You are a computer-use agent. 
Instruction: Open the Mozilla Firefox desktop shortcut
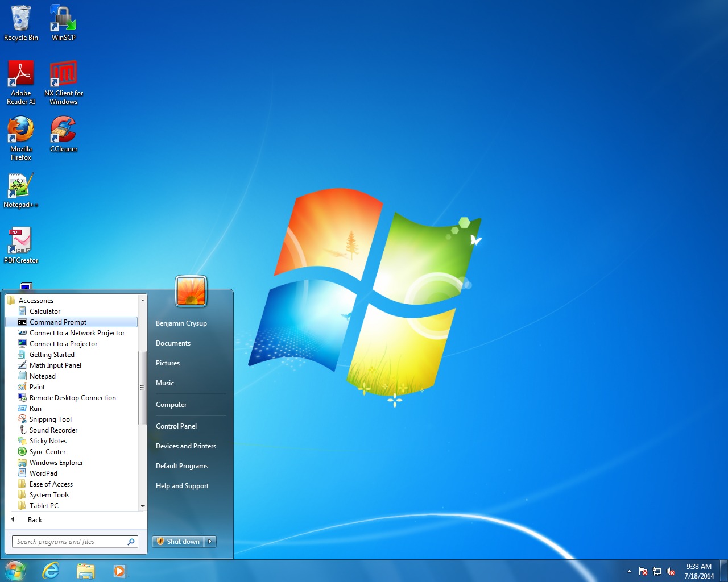[x=21, y=138]
